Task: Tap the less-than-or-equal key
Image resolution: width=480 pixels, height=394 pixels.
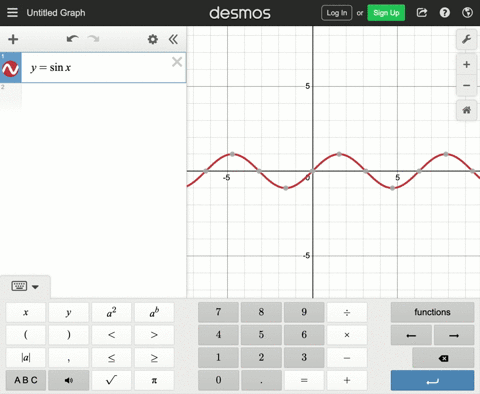Action: (111, 358)
